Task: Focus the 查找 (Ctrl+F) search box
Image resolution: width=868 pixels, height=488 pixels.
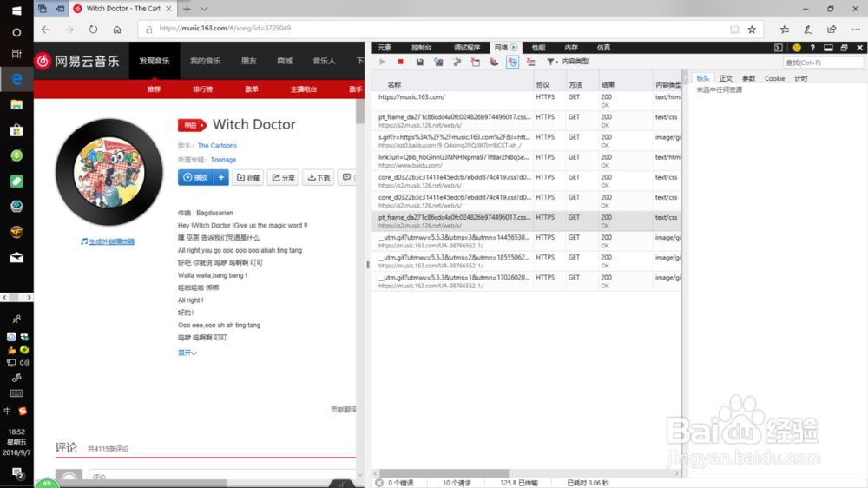Action: (823, 63)
